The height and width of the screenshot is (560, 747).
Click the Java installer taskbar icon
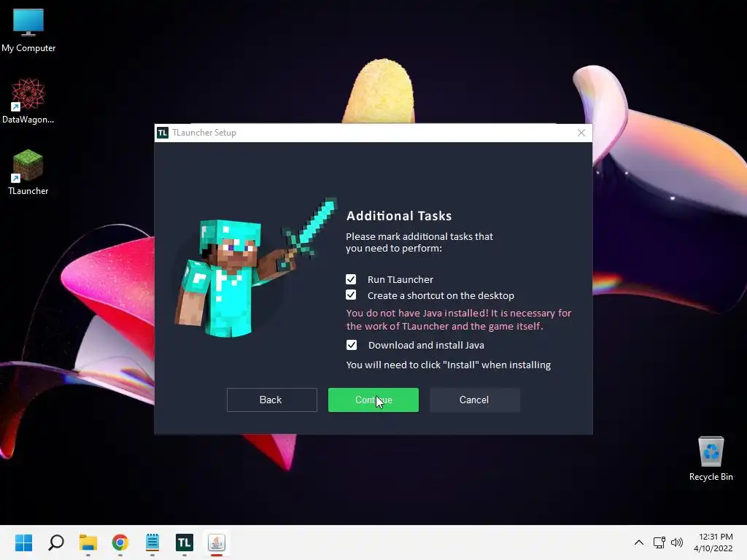[x=216, y=542]
